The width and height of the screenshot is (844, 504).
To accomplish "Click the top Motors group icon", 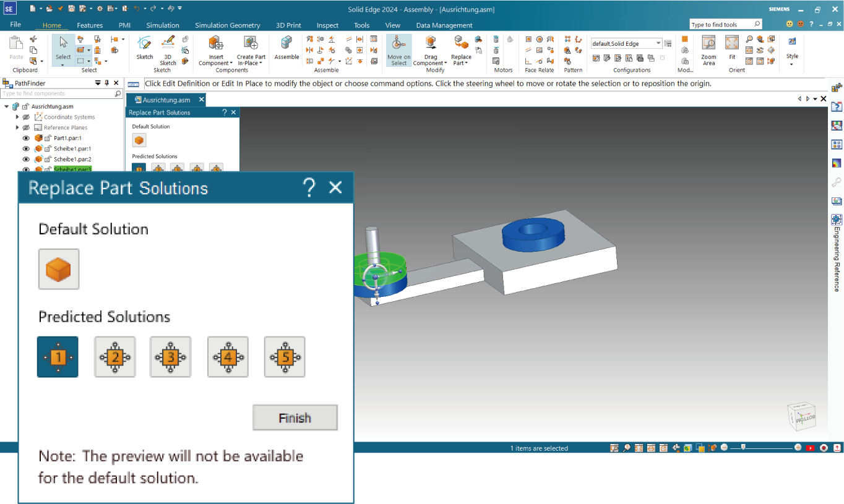I will pos(496,40).
